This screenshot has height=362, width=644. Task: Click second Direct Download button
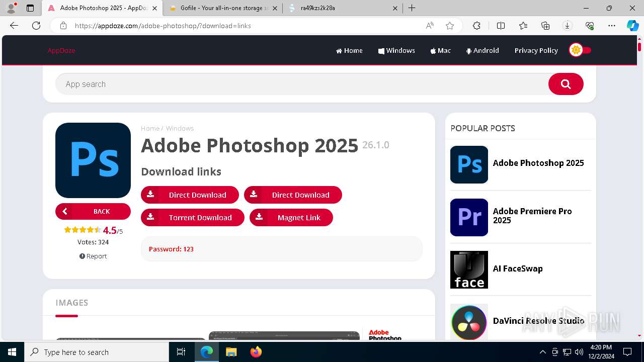tap(293, 195)
